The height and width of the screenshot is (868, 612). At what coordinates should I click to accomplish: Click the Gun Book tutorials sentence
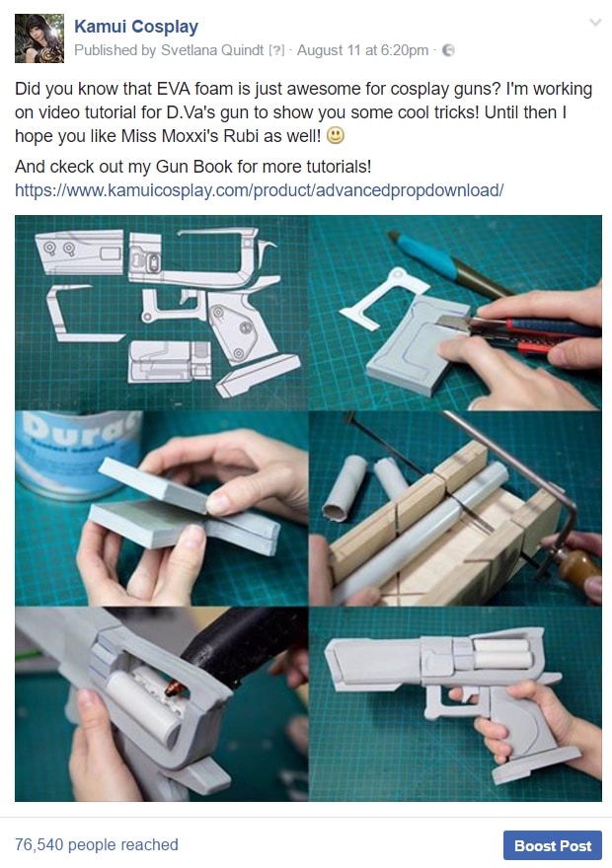[192, 167]
